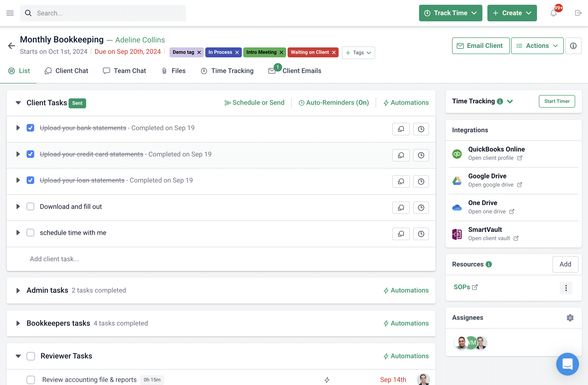Screen dimensions: 588x385
Task: Open chat for loan statements task
Action: pos(401,181)
